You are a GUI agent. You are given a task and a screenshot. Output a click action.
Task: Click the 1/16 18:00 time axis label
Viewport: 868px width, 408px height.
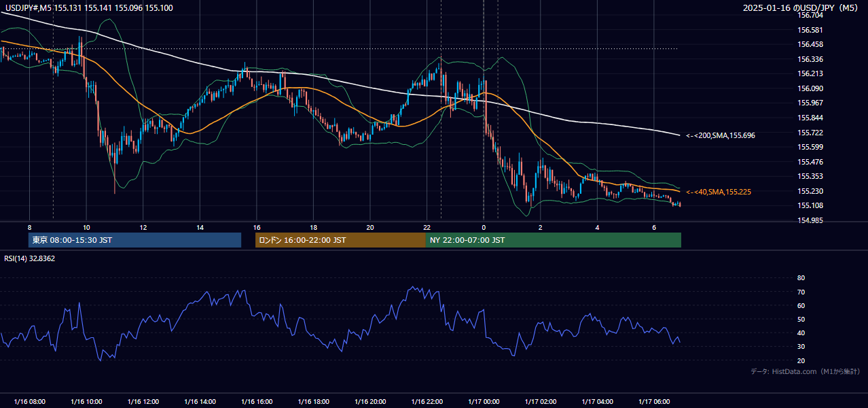click(x=313, y=402)
